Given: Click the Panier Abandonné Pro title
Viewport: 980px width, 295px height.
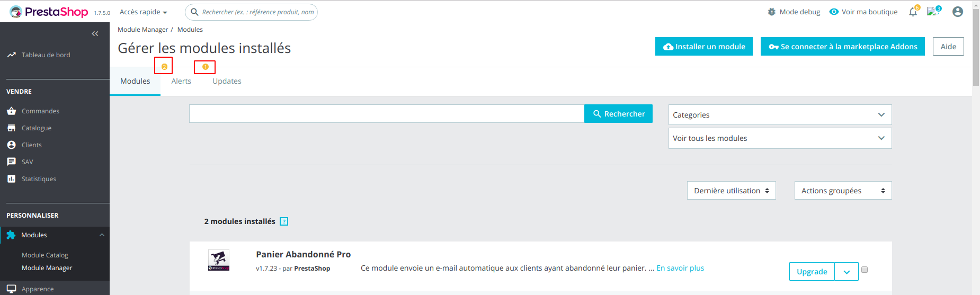Looking at the screenshot, I should pos(304,254).
